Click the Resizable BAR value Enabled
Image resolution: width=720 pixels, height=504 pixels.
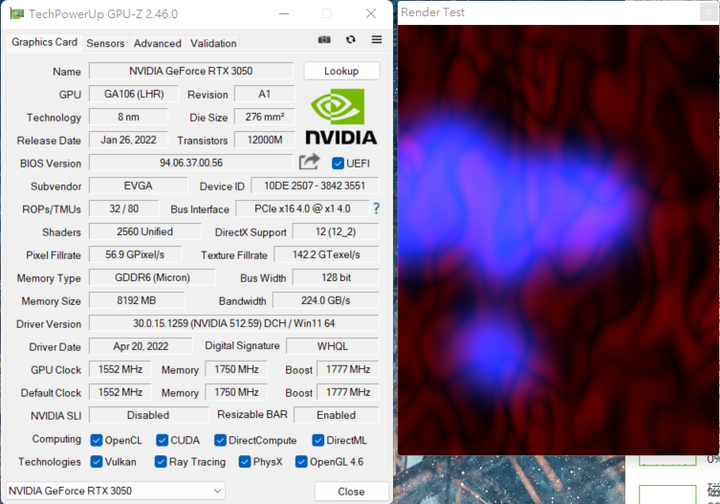[336, 415]
